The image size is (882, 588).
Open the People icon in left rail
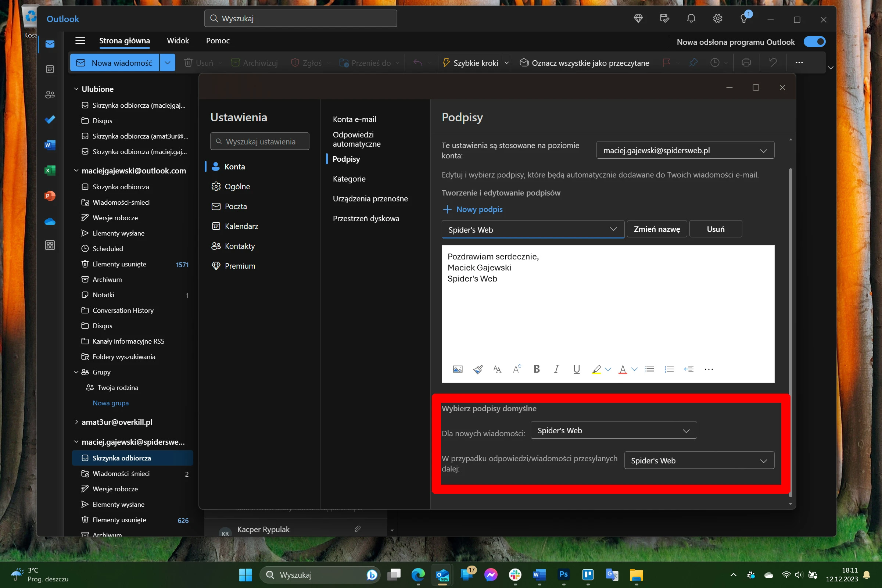50,94
